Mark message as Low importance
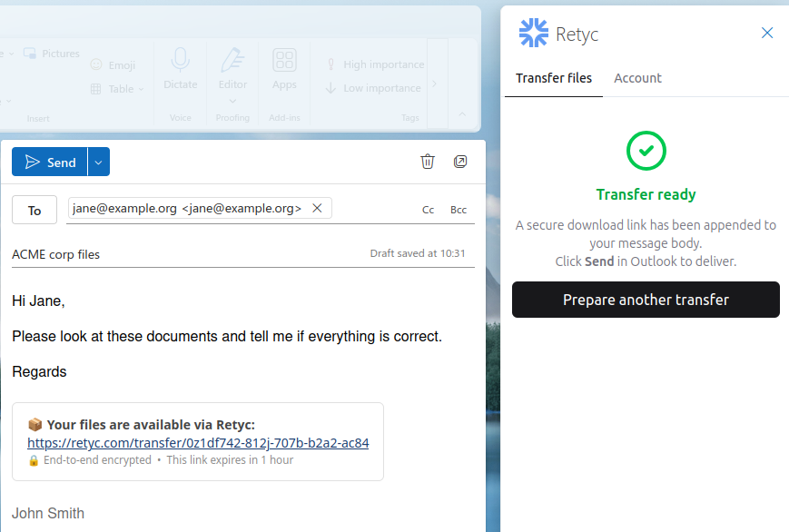789x532 pixels. coord(373,88)
